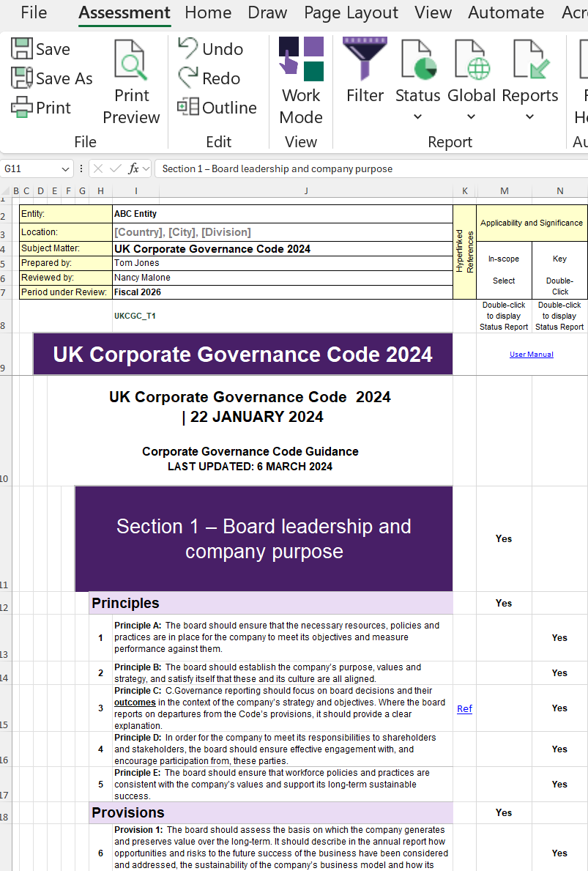This screenshot has width=588, height=871.
Task: Click the Redo arrow icon
Action: coord(188,78)
